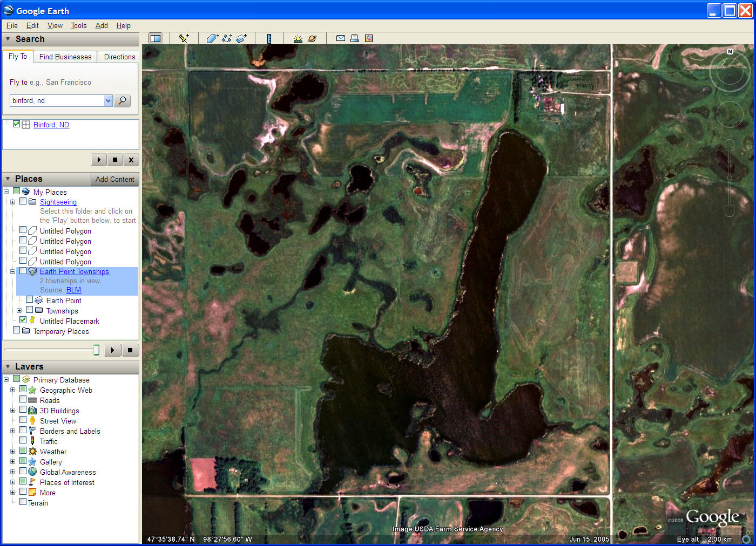This screenshot has width=756, height=546.
Task: Click the zoom slider on map
Action: 730,178
